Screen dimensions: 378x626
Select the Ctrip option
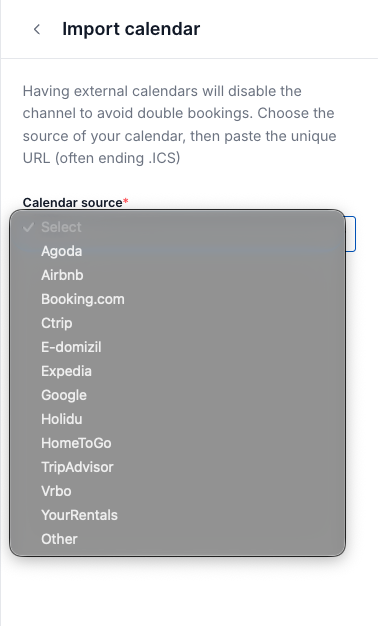point(178,323)
